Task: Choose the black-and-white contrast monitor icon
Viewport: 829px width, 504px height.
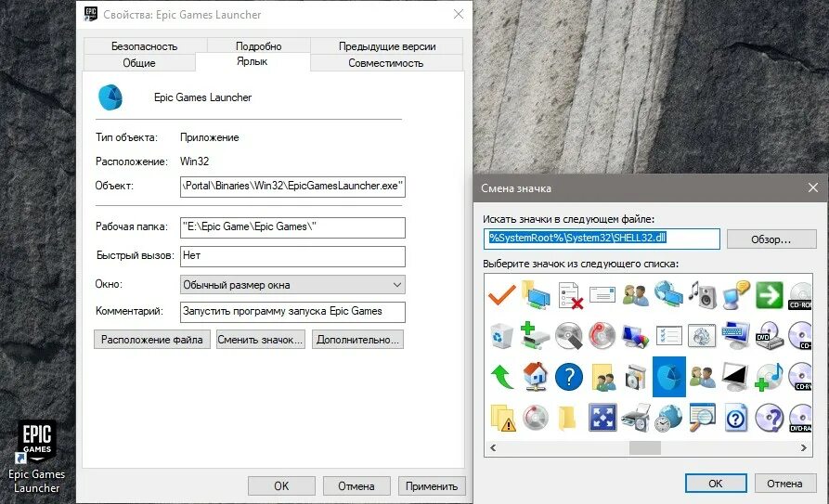Action: [x=735, y=377]
